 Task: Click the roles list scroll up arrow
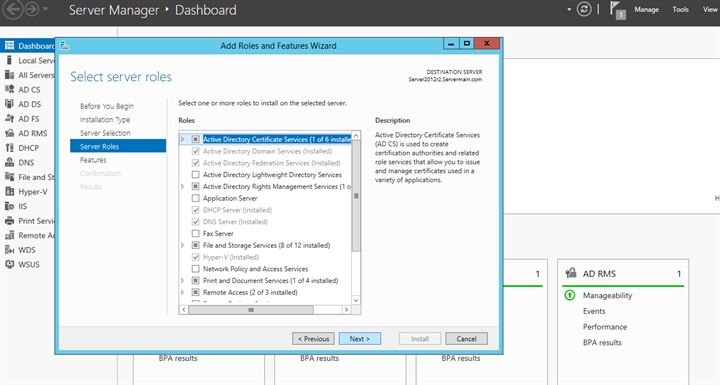pos(356,136)
